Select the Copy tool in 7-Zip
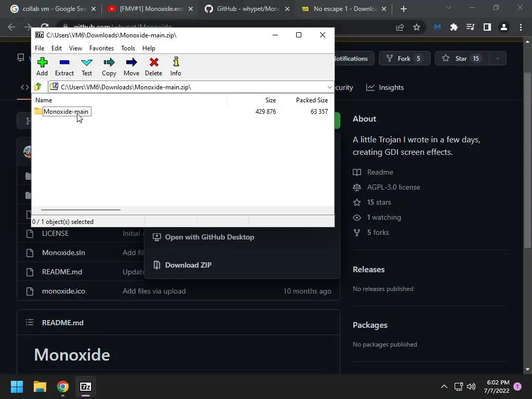Screen dimensions: 532x399 pyautogui.click(x=109, y=67)
